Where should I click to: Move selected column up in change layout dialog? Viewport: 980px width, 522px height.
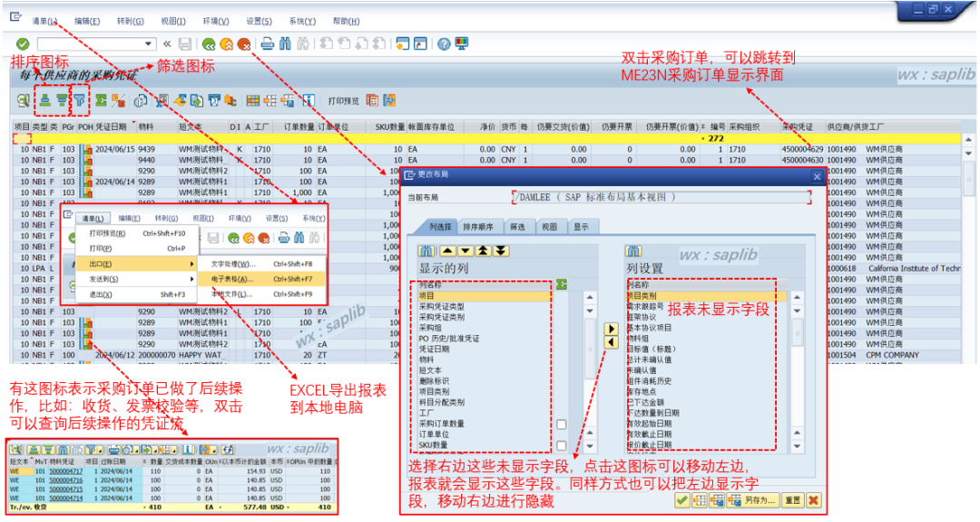(x=447, y=251)
